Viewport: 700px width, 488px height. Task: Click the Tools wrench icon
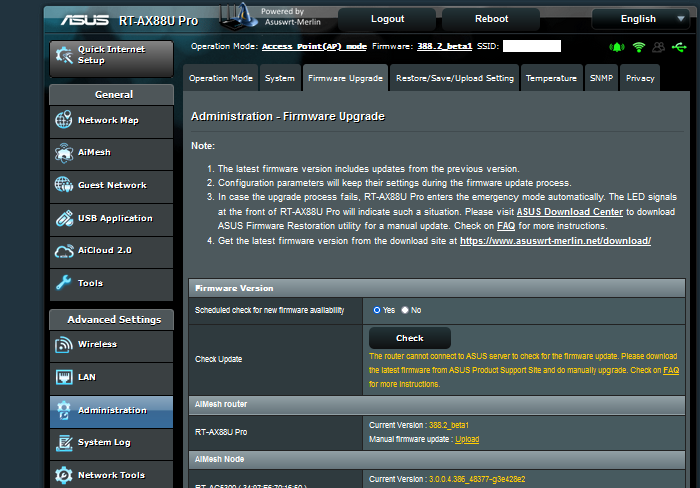pyautogui.click(x=63, y=283)
